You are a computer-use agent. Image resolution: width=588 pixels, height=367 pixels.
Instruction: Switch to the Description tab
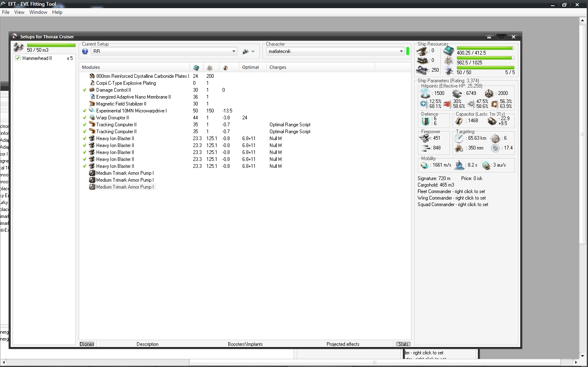click(148, 344)
